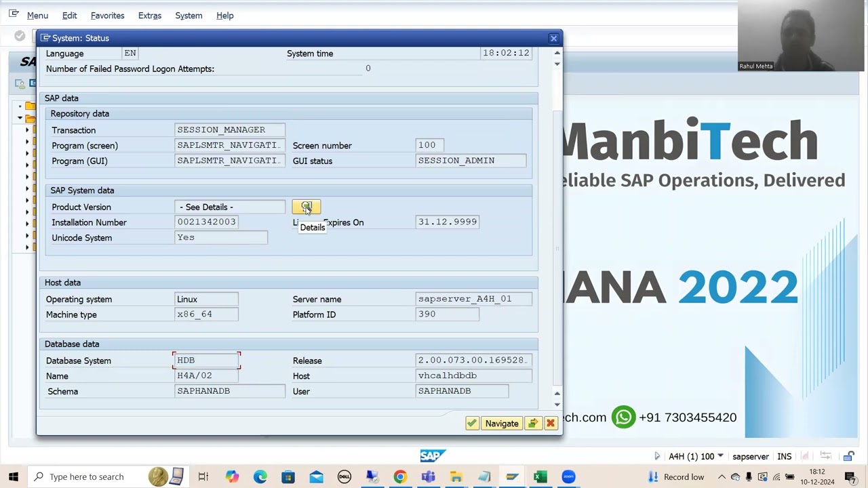Collapse the expanded folder in SAP menu tree
Image resolution: width=868 pixels, height=488 pixels.
point(20,118)
